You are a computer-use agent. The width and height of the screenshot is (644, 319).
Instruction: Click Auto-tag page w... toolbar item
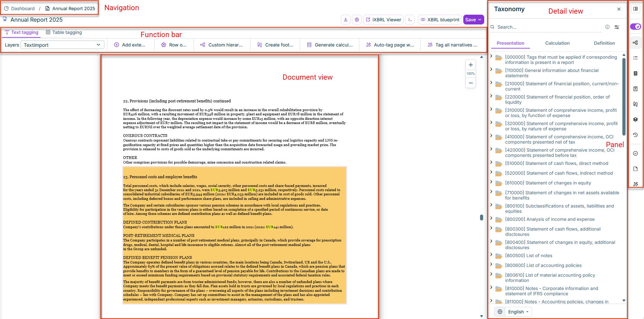pyautogui.click(x=390, y=45)
